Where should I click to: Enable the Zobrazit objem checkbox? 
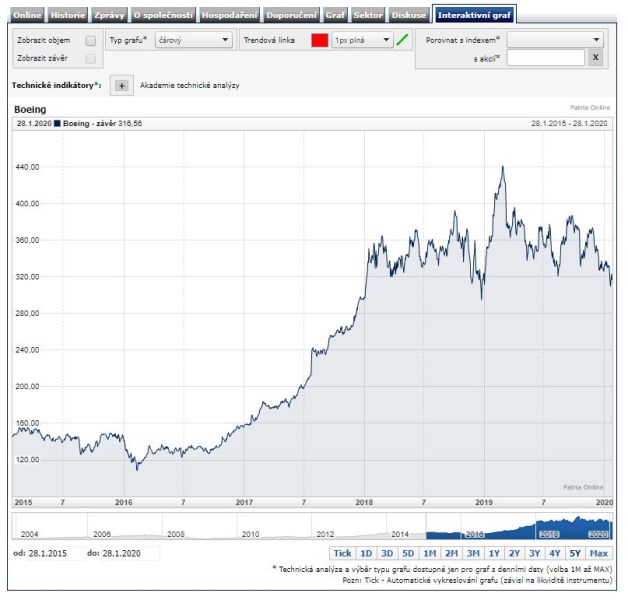[91, 41]
